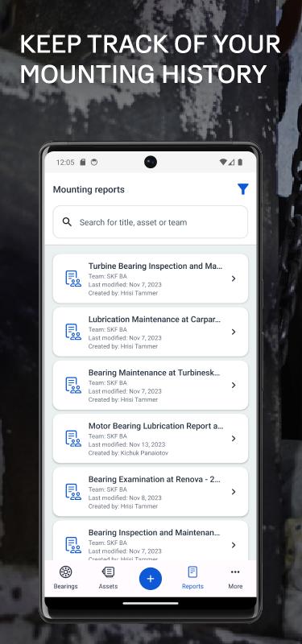Open chevron on Bearing Maintenance at Turbinesk card
This screenshot has height=644, width=302.
[x=234, y=386]
